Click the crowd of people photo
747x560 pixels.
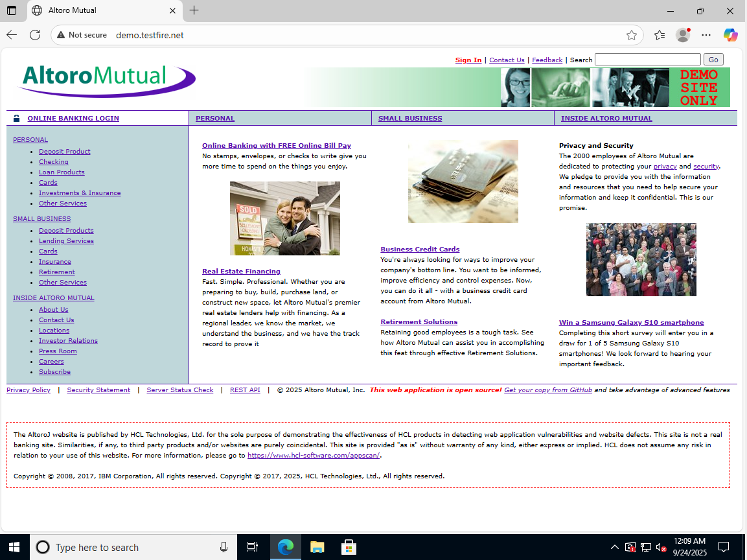pyautogui.click(x=641, y=260)
